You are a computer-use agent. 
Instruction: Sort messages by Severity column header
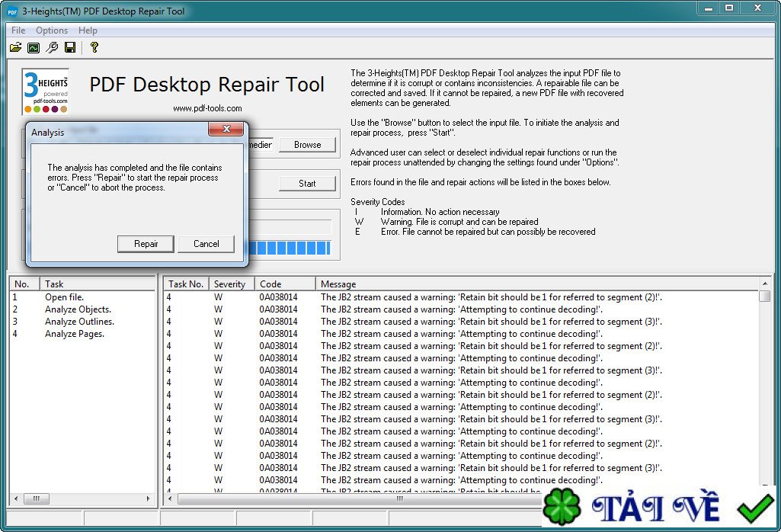[229, 284]
